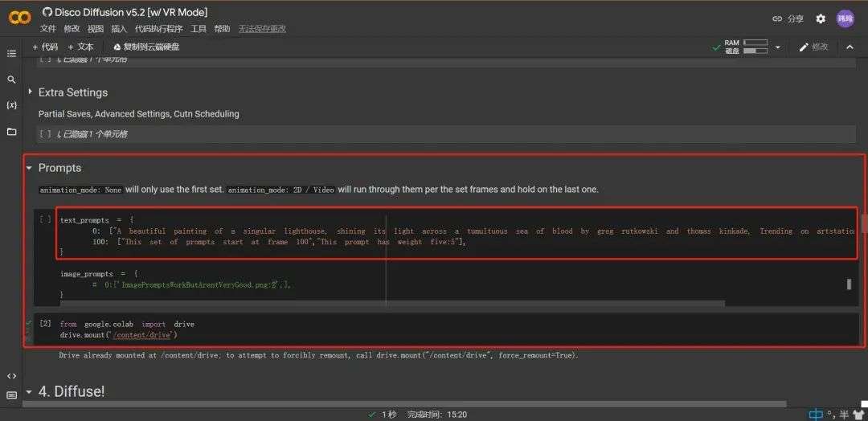Viewport: 868px width, 421px height.
Task: Click the shirt skin icon in tray
Action: tap(858, 414)
